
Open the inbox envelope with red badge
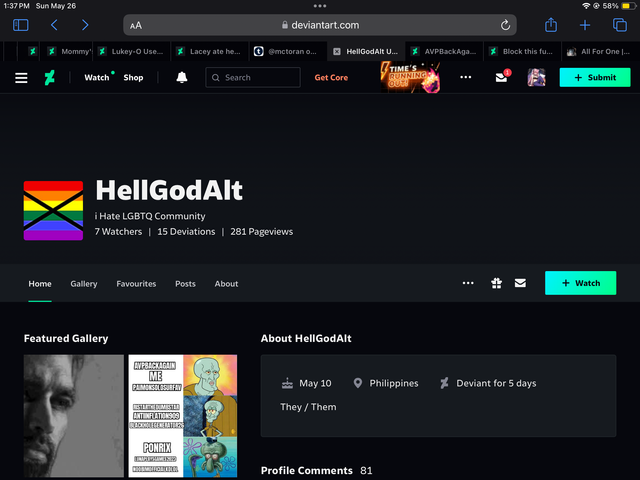(502, 76)
